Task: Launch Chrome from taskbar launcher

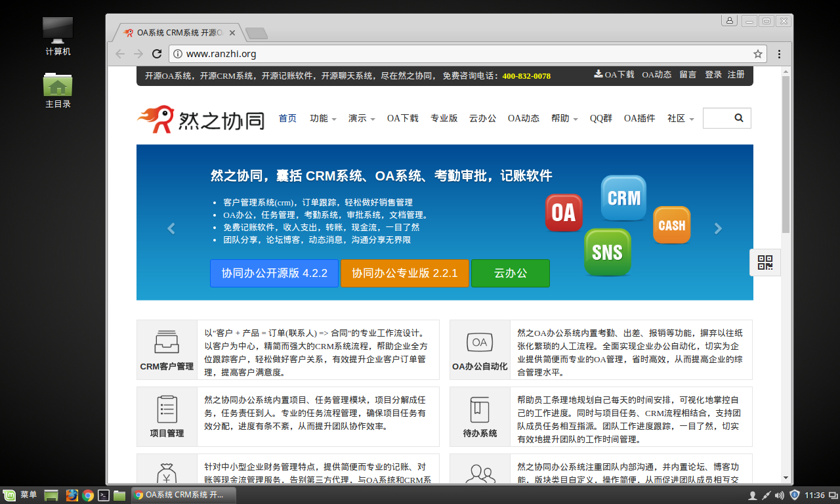Action: [x=87, y=495]
